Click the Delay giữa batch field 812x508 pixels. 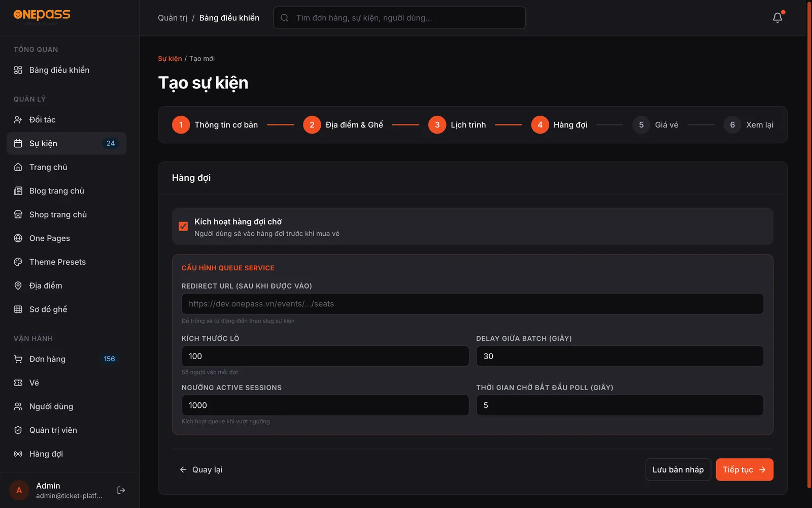(x=620, y=356)
